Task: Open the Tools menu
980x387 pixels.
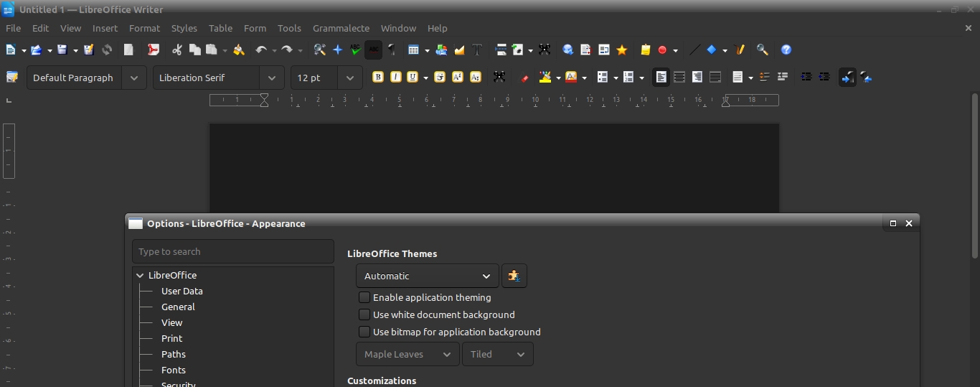Action: tap(289, 28)
